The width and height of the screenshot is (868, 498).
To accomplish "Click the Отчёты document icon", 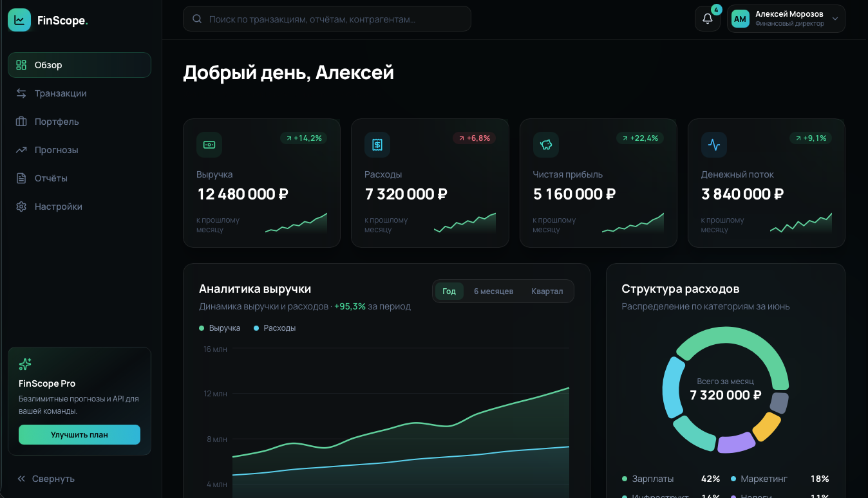I will (21, 178).
